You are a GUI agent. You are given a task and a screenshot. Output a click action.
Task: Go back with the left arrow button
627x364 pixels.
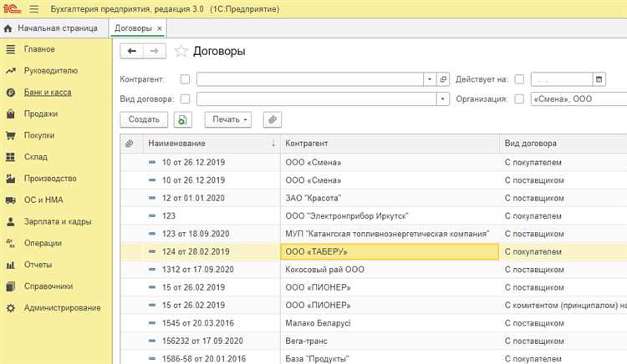point(131,51)
